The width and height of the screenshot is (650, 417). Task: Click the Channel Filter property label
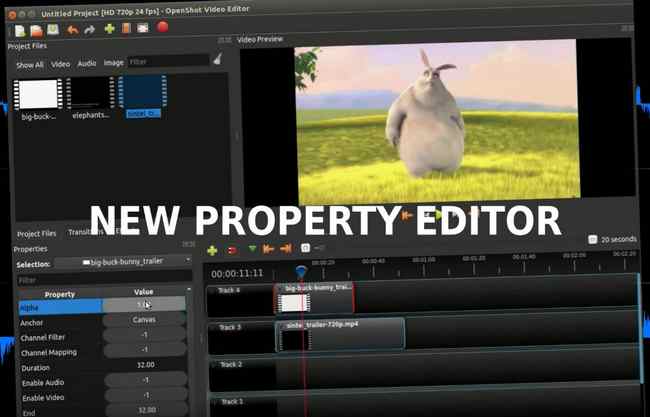coord(43,338)
